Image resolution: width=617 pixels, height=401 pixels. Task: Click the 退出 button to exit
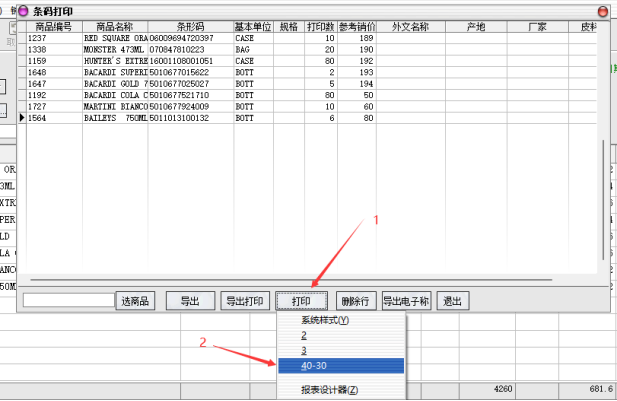454,301
